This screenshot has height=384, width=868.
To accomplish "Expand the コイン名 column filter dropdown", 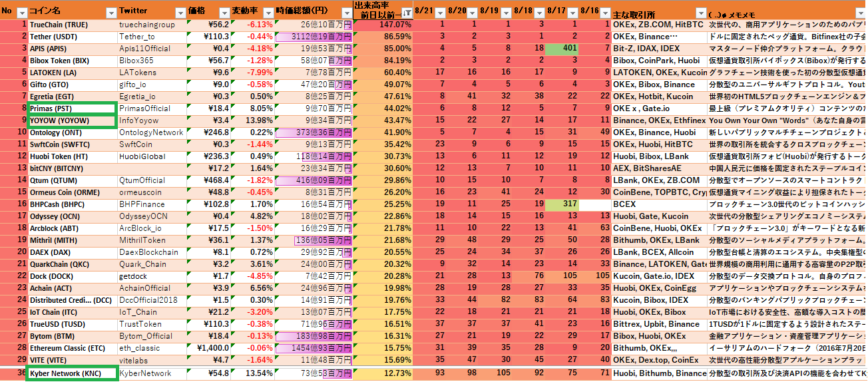I will pos(110,13).
